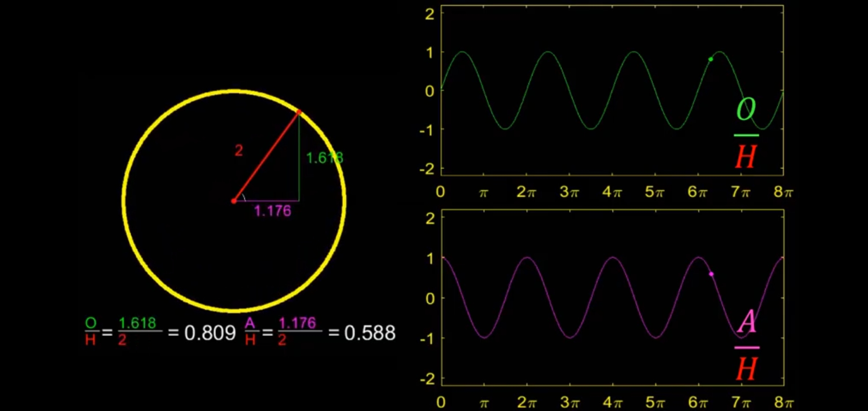Click the A over H fraction label in the formula
868x411 pixels.
pyautogui.click(x=250, y=332)
